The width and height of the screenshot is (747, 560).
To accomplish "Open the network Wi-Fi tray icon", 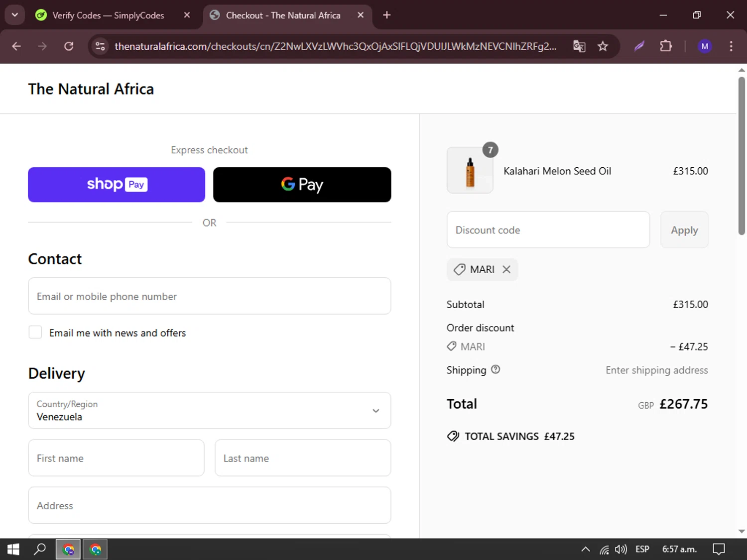I will tap(604, 550).
